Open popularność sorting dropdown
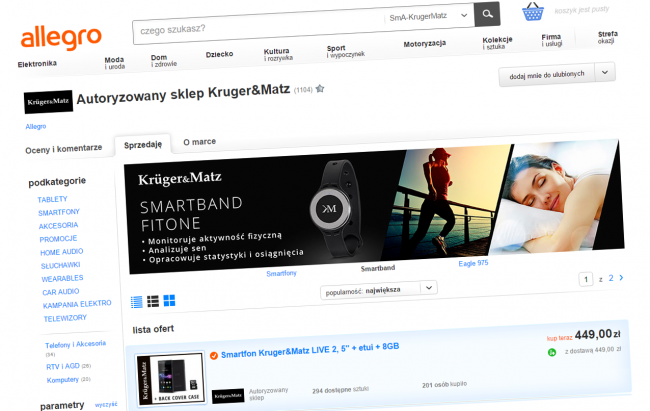The height and width of the screenshot is (411, 650). tap(378, 290)
